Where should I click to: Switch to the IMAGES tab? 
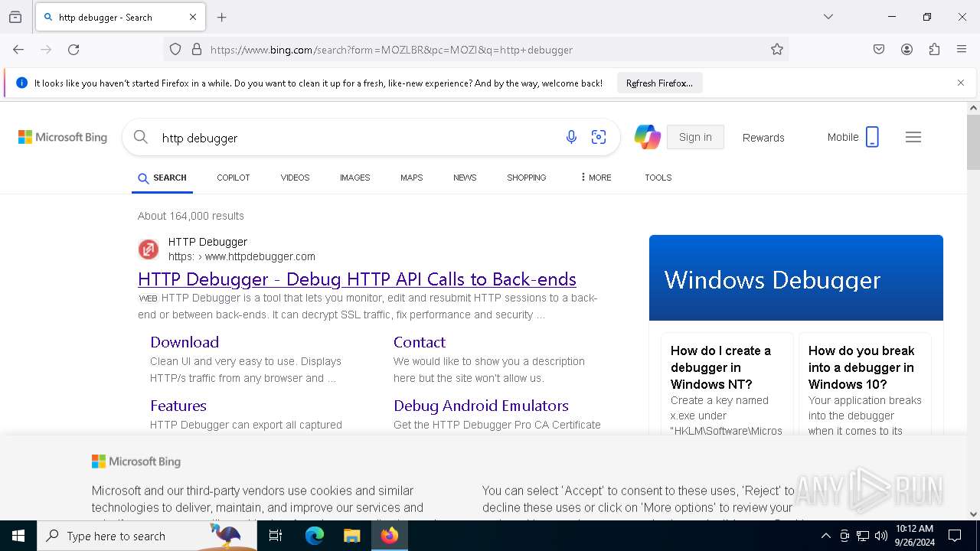pyautogui.click(x=355, y=178)
